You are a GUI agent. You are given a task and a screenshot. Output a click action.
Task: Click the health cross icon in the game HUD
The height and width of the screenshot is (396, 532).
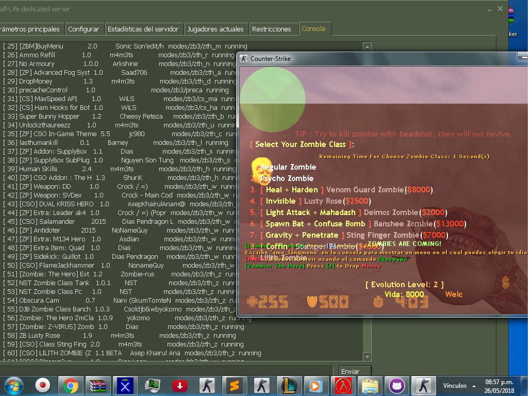252,301
